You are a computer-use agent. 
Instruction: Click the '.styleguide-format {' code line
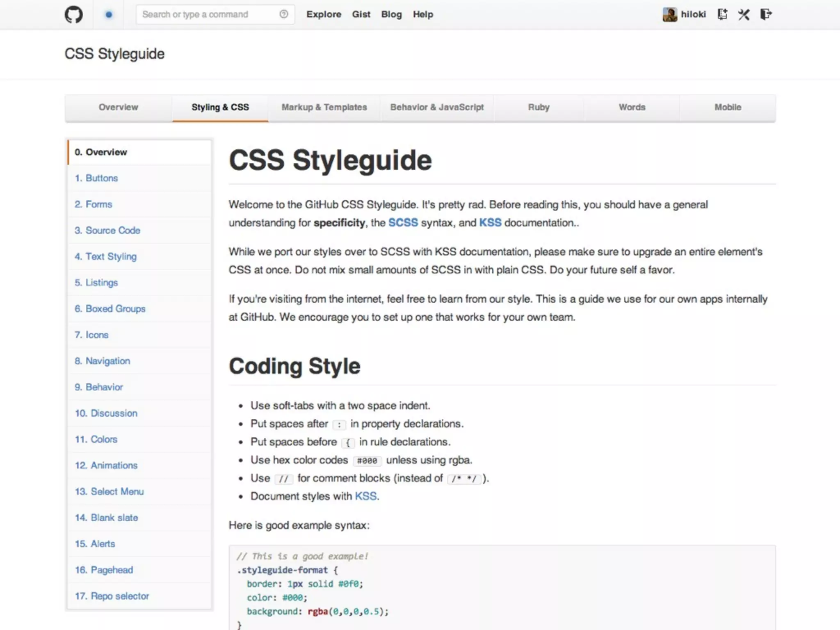(287, 570)
